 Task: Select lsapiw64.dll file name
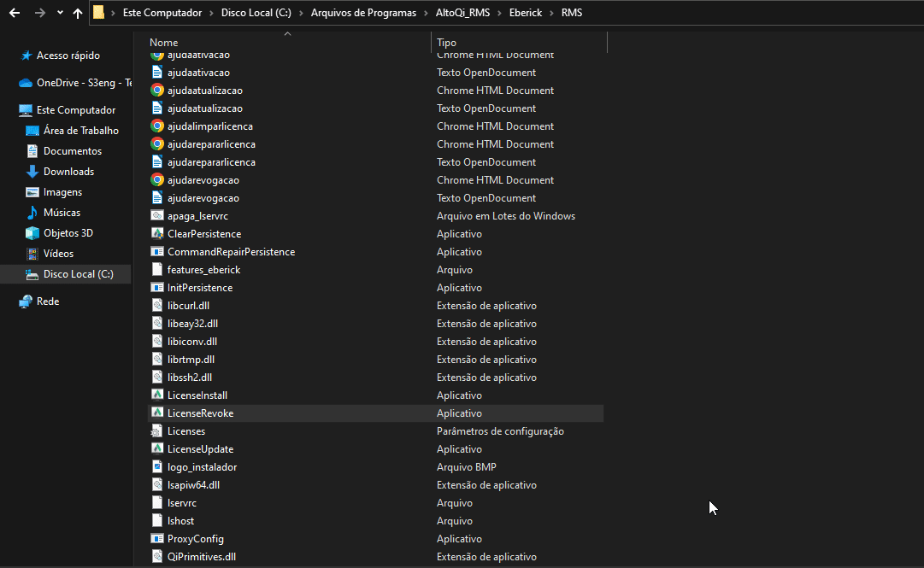click(x=193, y=485)
